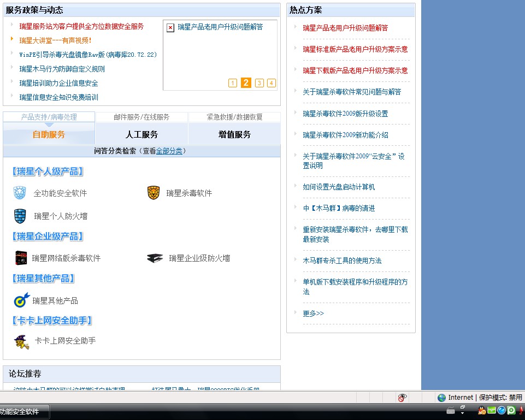Click the 瑞星企业级防火墙 black device icon
This screenshot has height=420, width=525.
point(155,258)
